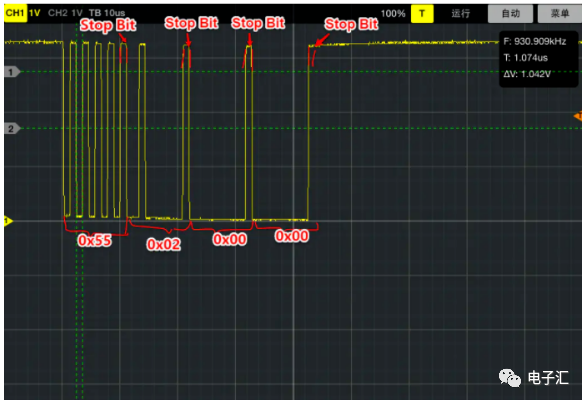Image resolution: width=588 pixels, height=404 pixels.
Task: Click the ΔV: 1.042V measurement readout
Action: pos(527,74)
